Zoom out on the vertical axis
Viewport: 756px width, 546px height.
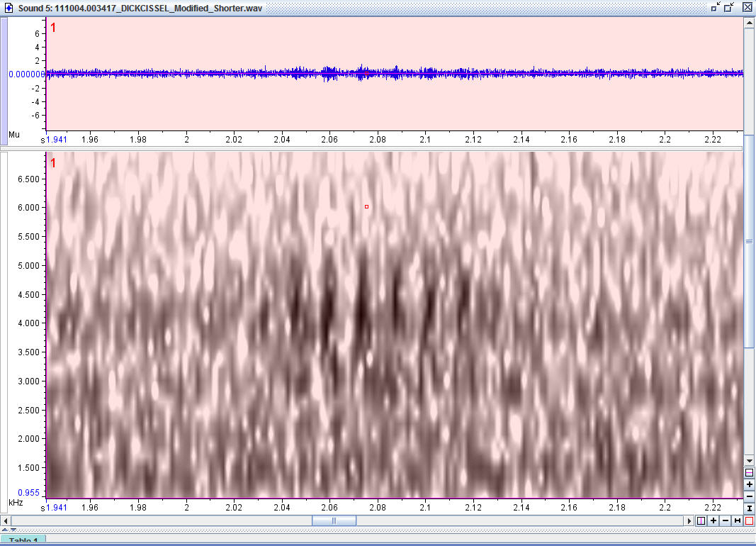point(750,496)
